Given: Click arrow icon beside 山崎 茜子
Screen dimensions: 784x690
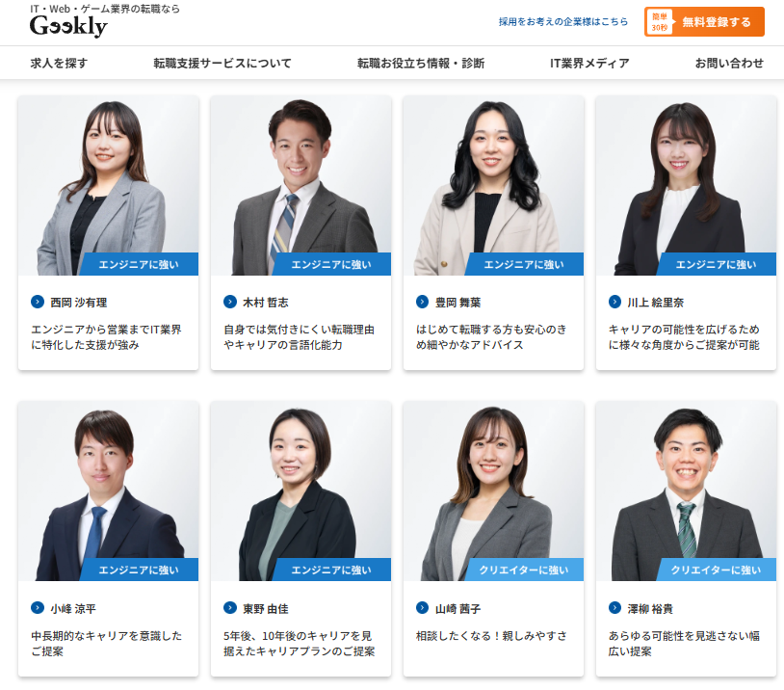Looking at the screenshot, I should [x=423, y=608].
